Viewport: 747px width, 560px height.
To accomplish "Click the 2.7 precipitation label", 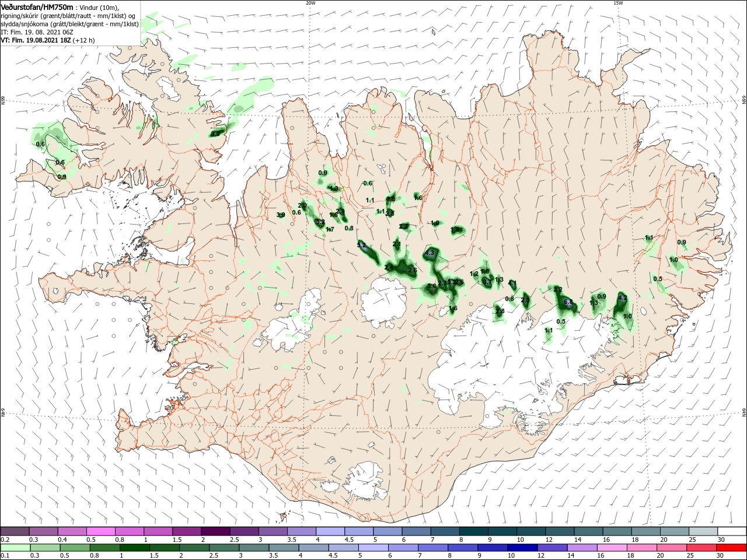I will point(442,283).
